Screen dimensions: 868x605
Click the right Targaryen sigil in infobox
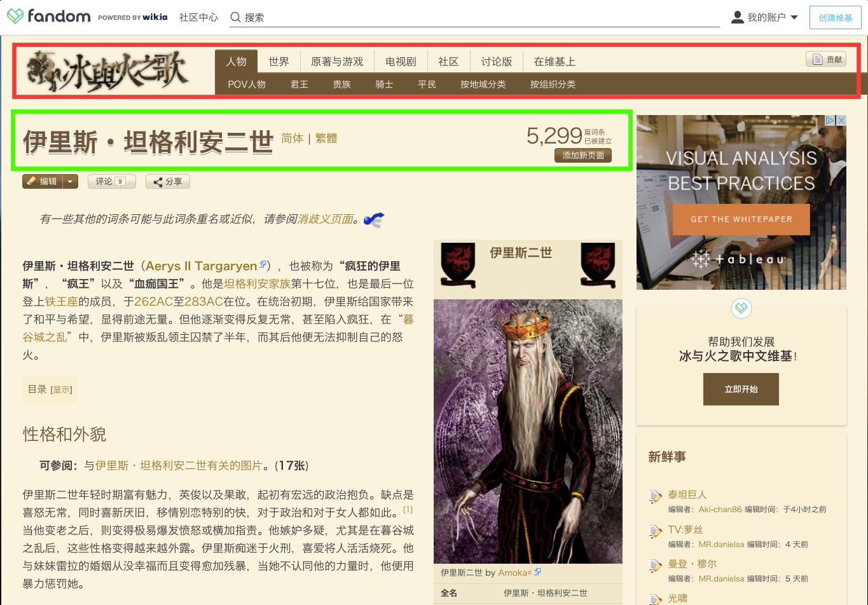pos(598,265)
